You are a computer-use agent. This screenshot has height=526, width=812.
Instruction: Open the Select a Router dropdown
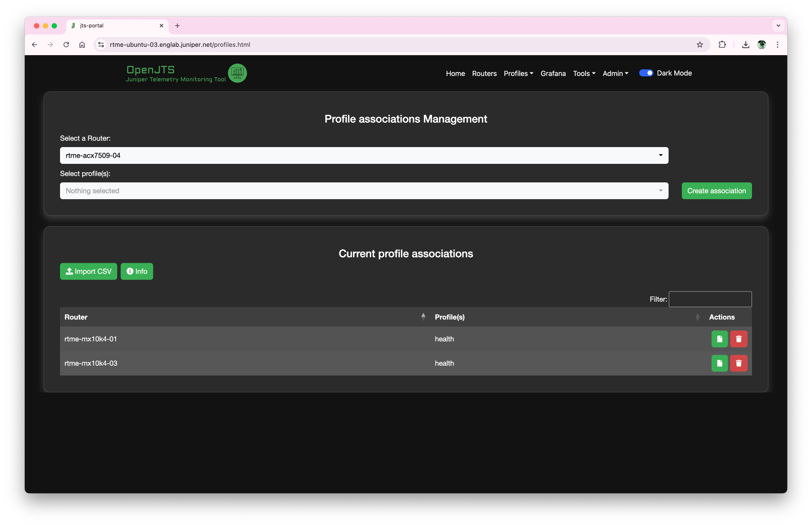point(364,155)
